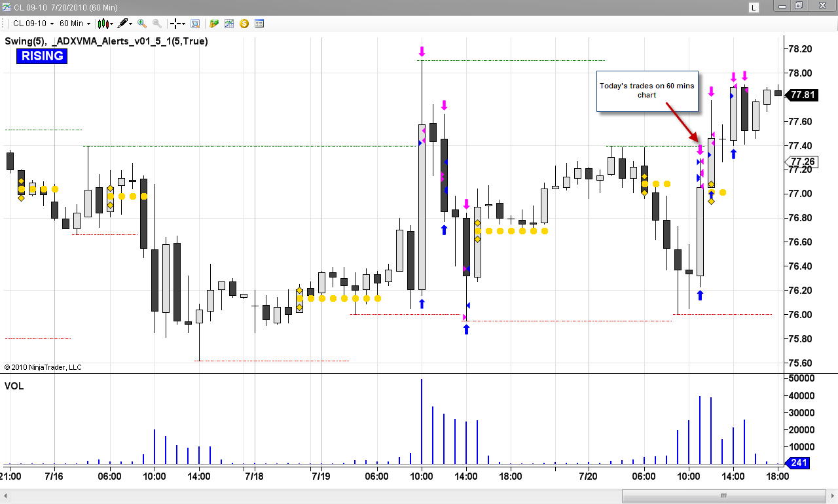Open Chart Trader from the toolbar
The height and width of the screenshot is (504, 838).
214,24
